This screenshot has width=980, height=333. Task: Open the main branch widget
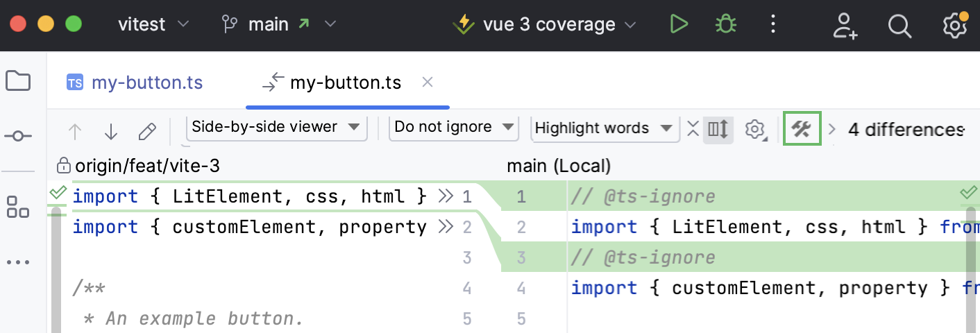click(x=278, y=25)
